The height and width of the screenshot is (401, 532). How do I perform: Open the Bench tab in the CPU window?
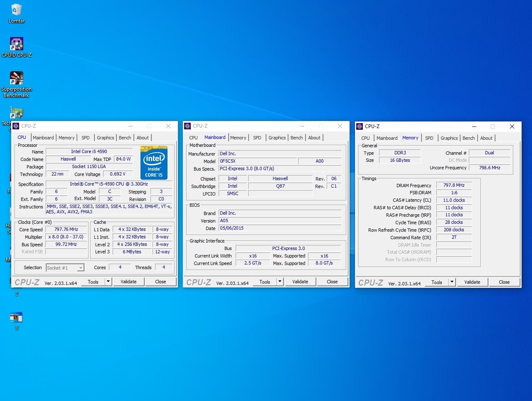pyautogui.click(x=125, y=138)
